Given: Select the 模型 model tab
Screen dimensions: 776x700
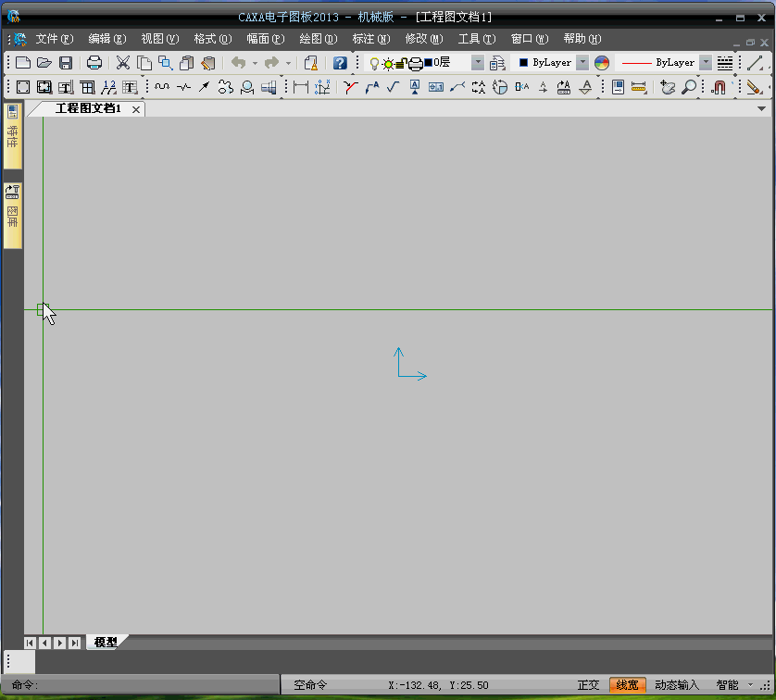Looking at the screenshot, I should coord(106,642).
